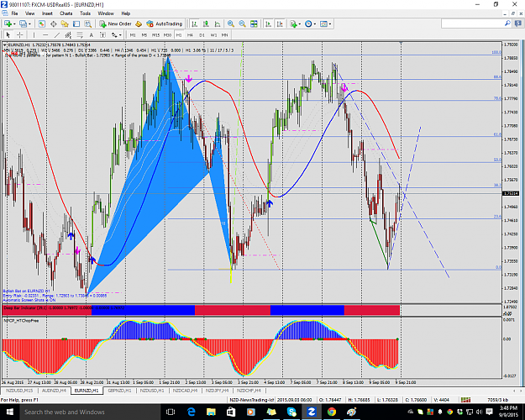Image resolution: width=525 pixels, height=420 pixels.
Task: Switch chart to candlesticks display
Action: [x=206, y=24]
